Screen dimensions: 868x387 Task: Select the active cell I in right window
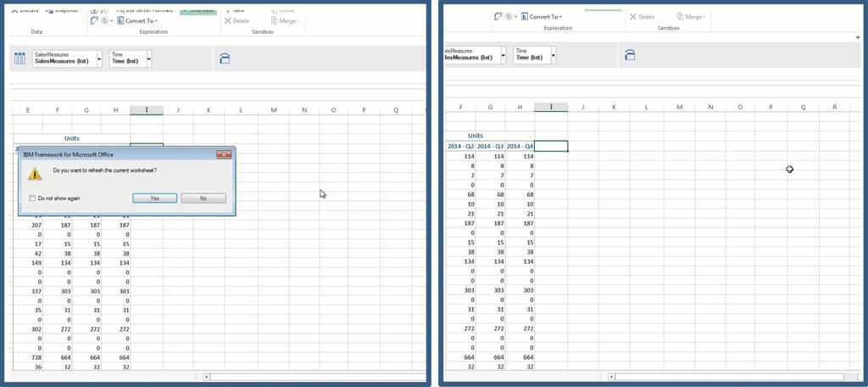pyautogui.click(x=551, y=146)
